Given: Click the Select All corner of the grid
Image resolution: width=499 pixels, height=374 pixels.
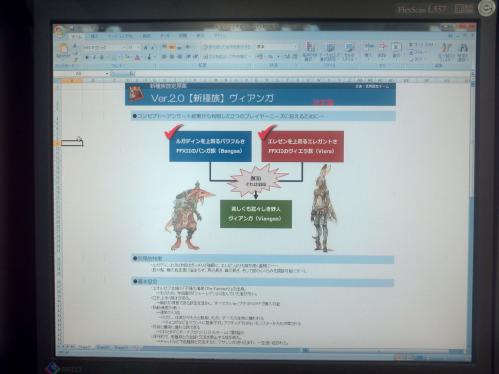Looking at the screenshot, I should 57,81.
